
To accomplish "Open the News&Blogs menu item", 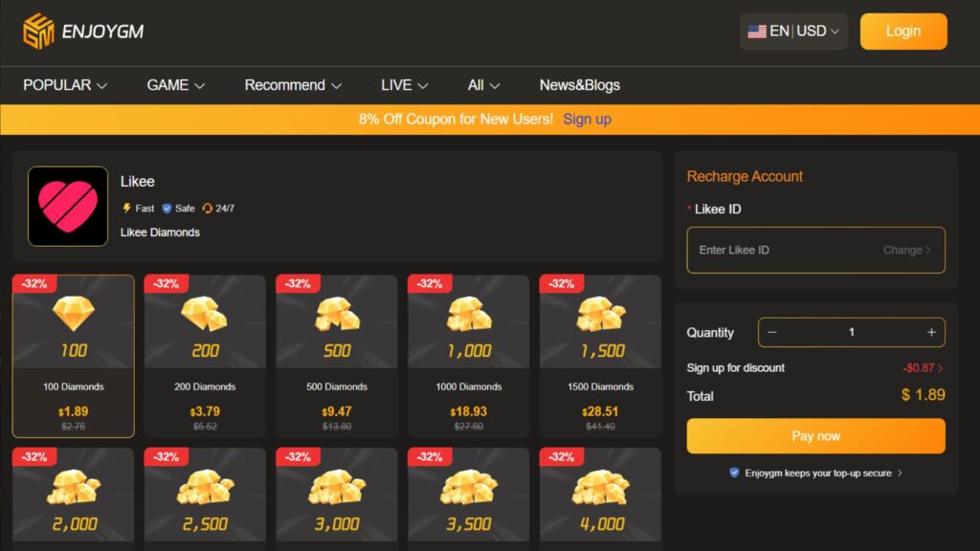I will click(579, 85).
